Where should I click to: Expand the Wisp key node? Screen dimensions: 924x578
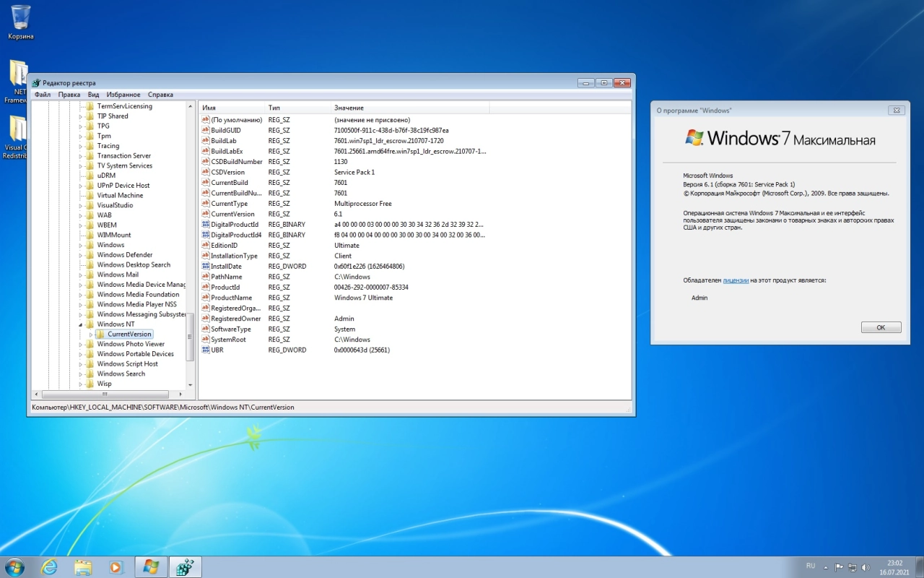point(81,384)
